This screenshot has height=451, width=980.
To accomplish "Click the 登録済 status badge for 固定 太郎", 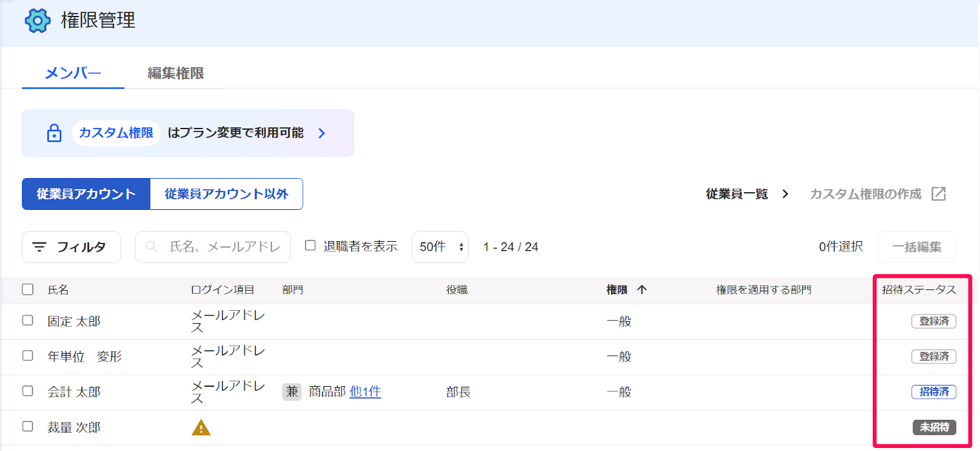I will tap(934, 321).
